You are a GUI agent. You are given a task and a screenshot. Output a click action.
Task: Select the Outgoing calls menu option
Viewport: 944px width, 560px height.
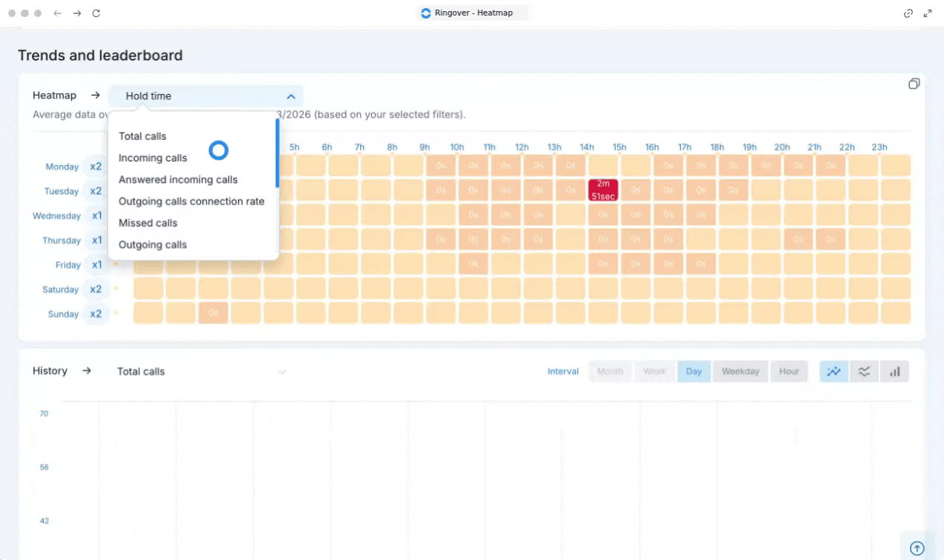pyautogui.click(x=153, y=244)
